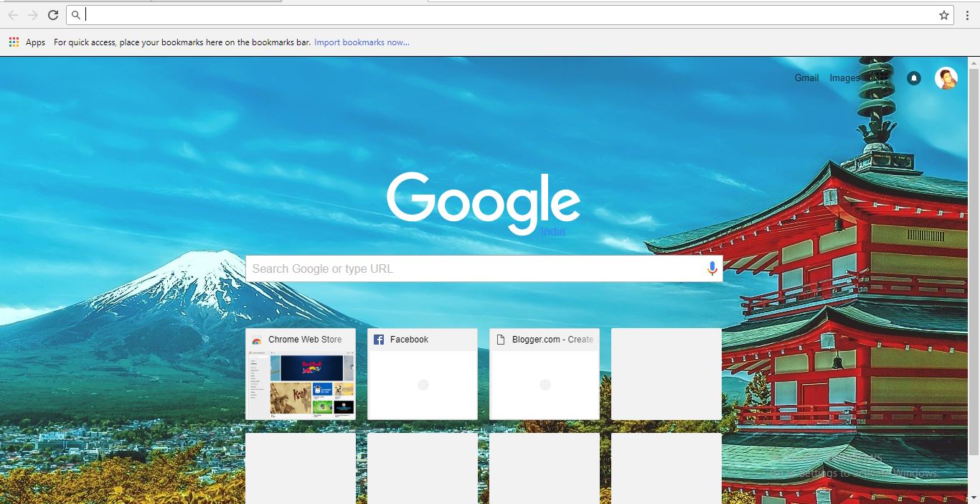
Task: Click the page scrollbar up arrow
Action: point(974,62)
